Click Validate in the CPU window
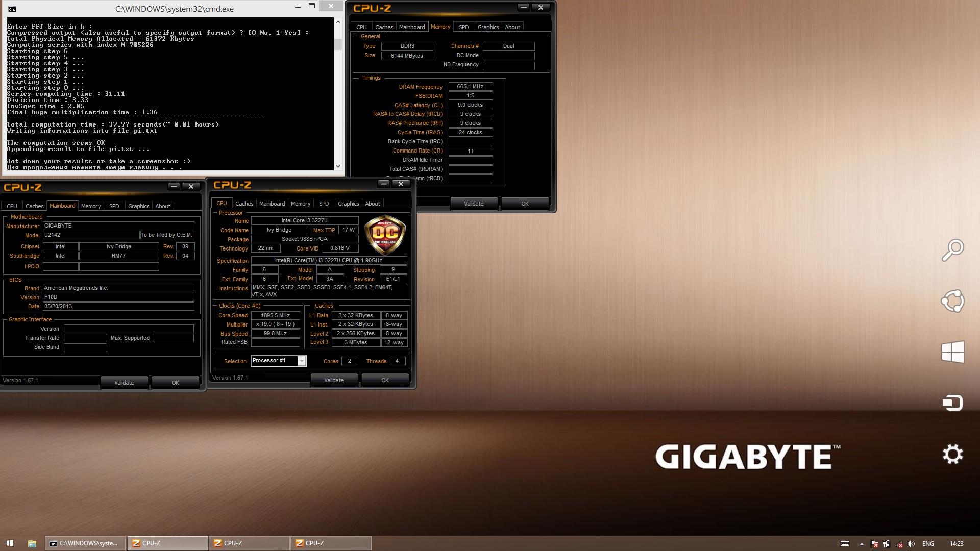Image resolution: width=980 pixels, height=551 pixels. tap(334, 380)
